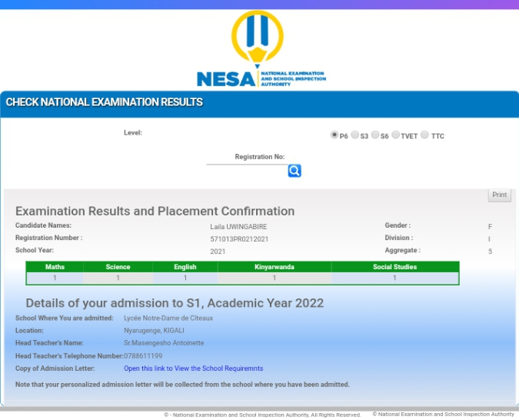Screen dimensions: 519x420
Task: Select the P6 level radio button
Action: [x=334, y=135]
